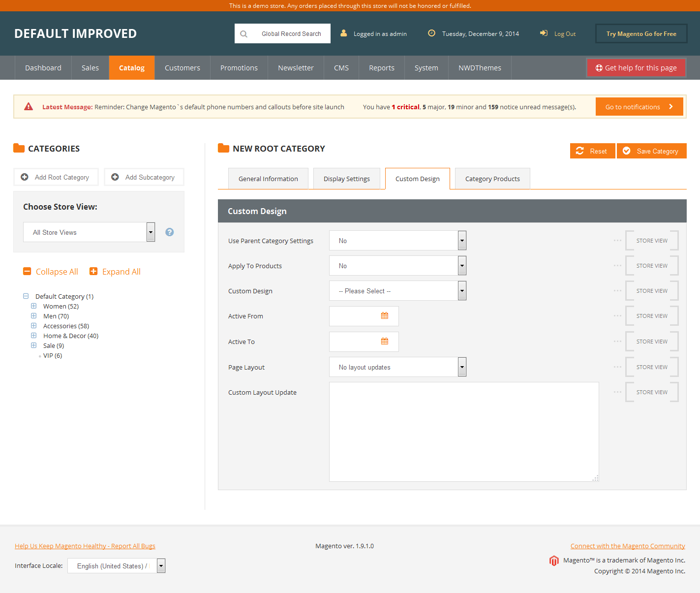Click Help Us Keep Magento Healthy link
Image resolution: width=700 pixels, height=593 pixels.
tap(85, 546)
